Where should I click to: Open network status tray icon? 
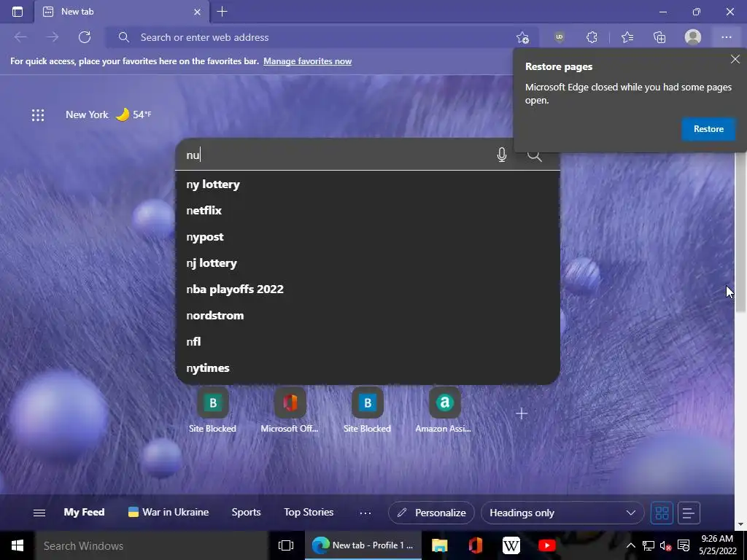(648, 545)
